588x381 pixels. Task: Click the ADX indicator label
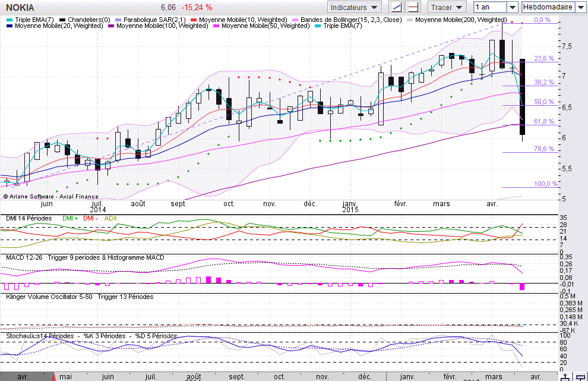[x=110, y=219]
